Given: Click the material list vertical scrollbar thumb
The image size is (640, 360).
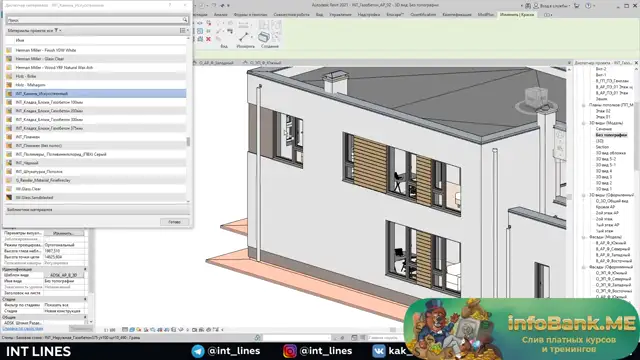Looking at the screenshot, I should 188,141.
